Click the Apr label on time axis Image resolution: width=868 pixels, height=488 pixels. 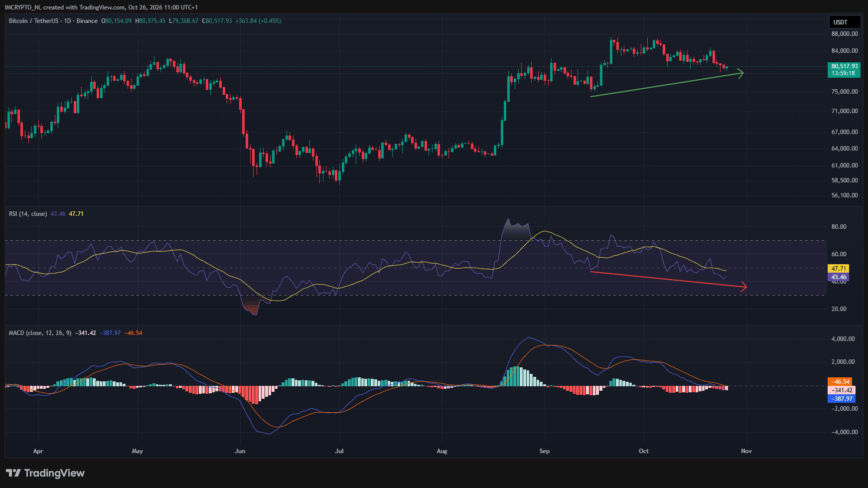coord(38,451)
